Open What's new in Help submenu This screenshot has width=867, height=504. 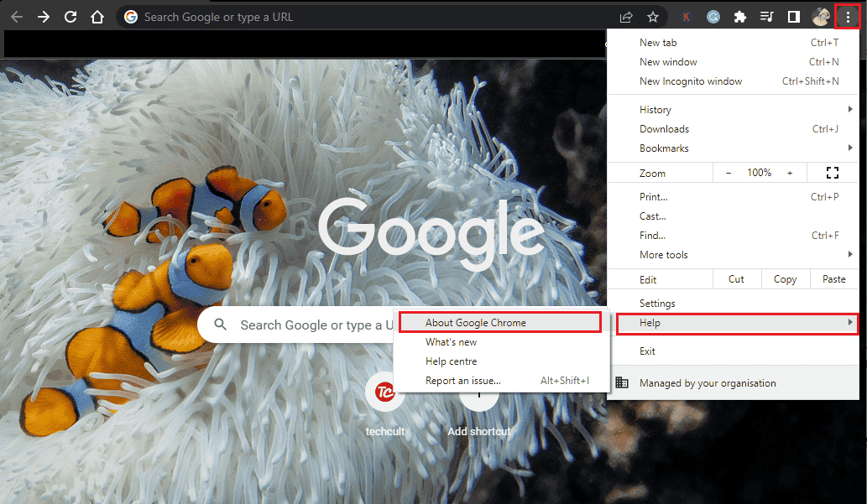coord(502,342)
